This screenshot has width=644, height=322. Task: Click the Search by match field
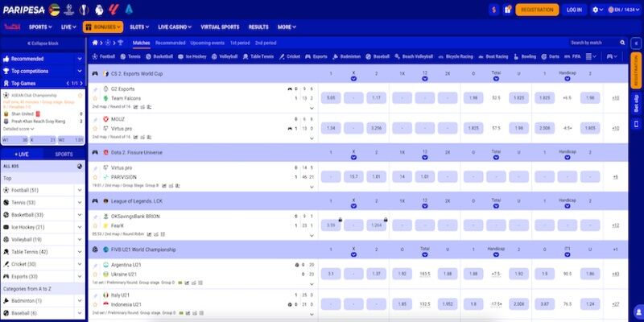pyautogui.click(x=592, y=42)
